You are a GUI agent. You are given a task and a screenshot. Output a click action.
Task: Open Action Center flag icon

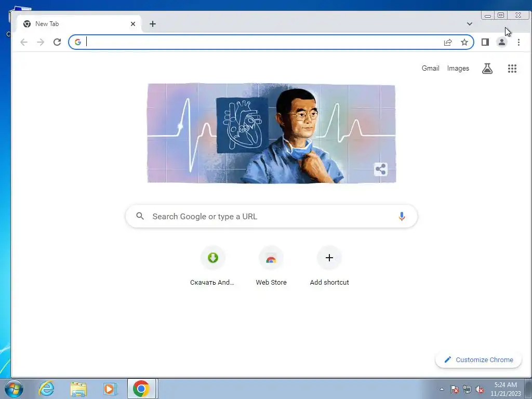(455, 389)
